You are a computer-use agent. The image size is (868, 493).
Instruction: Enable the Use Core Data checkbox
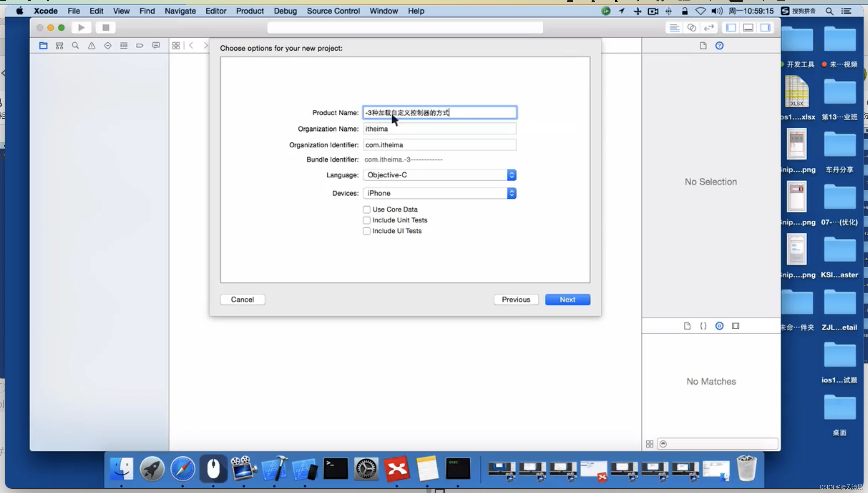(365, 209)
